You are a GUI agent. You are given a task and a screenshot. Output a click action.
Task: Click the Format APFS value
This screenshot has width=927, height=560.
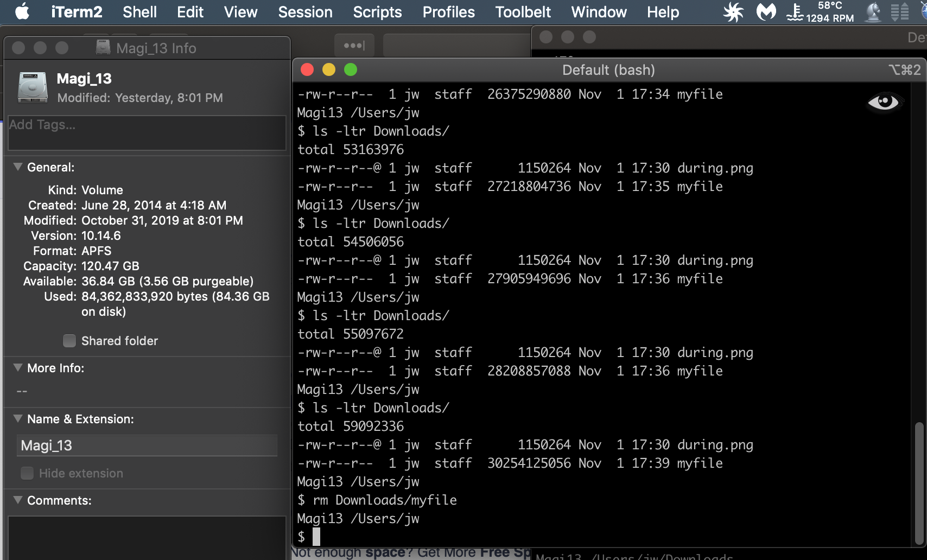(96, 251)
